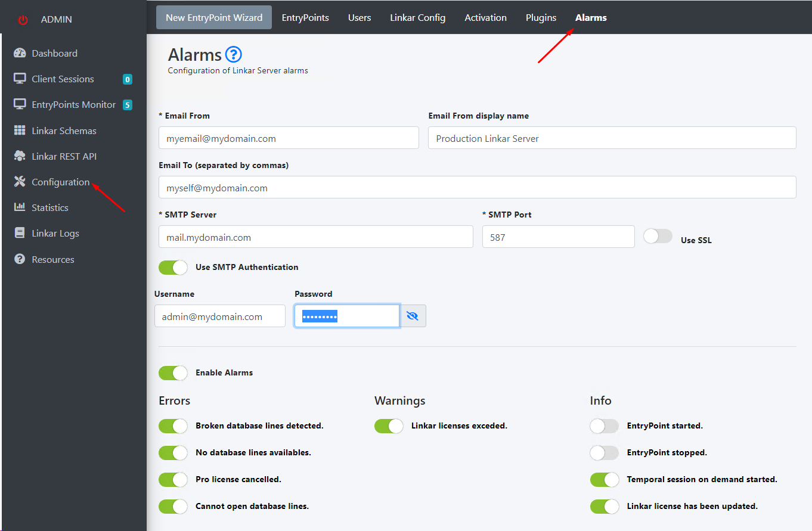
Task: Click the Email From input field
Action: [289, 138]
